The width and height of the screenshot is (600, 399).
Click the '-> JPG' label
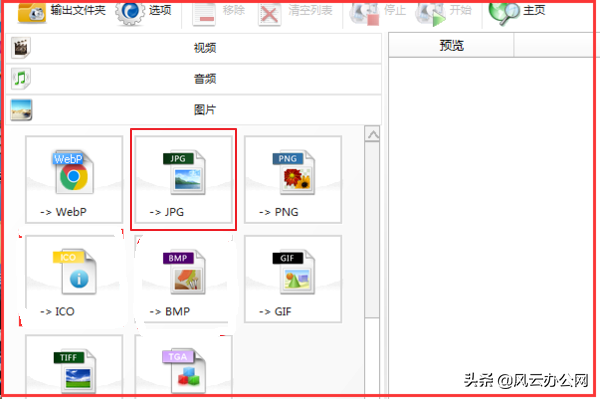[167, 212]
